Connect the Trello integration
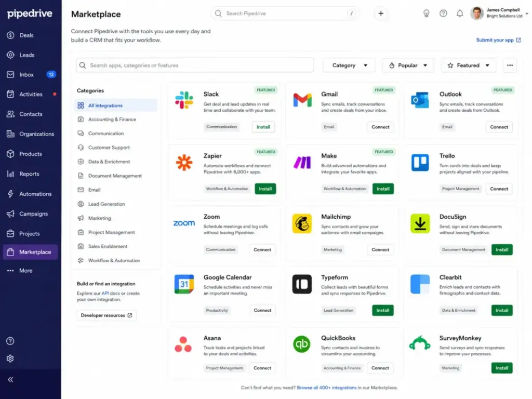This screenshot has height=399, width=532. [x=499, y=189]
